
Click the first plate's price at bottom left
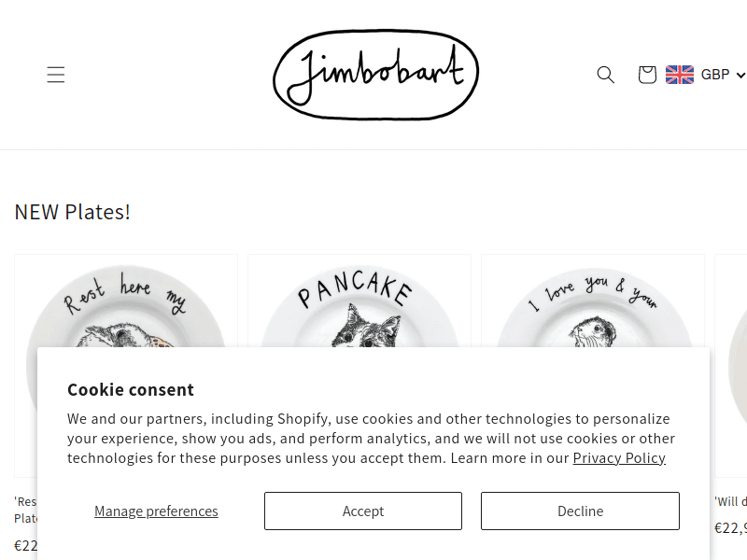25,546
